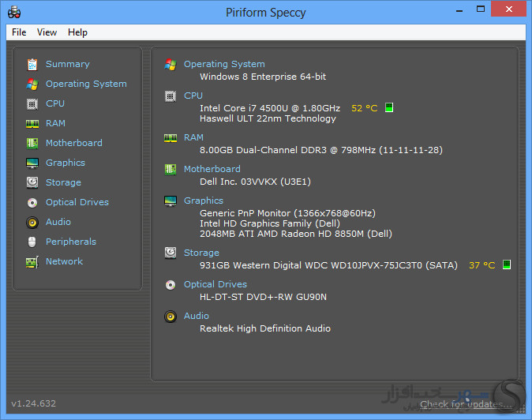Open the View menu
The width and height of the screenshot is (532, 420).
pyautogui.click(x=47, y=32)
